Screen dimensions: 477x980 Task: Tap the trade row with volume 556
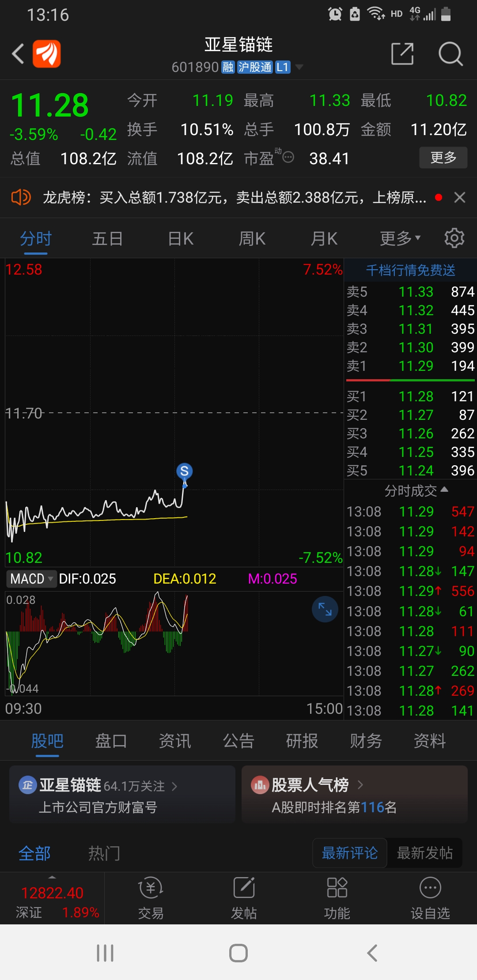pos(410,591)
